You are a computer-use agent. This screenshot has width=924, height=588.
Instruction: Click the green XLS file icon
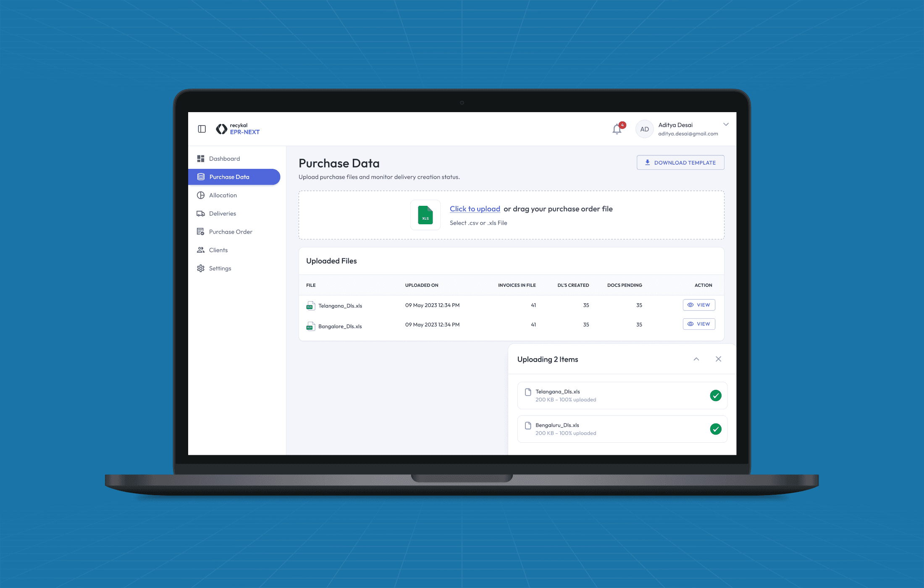(x=425, y=215)
